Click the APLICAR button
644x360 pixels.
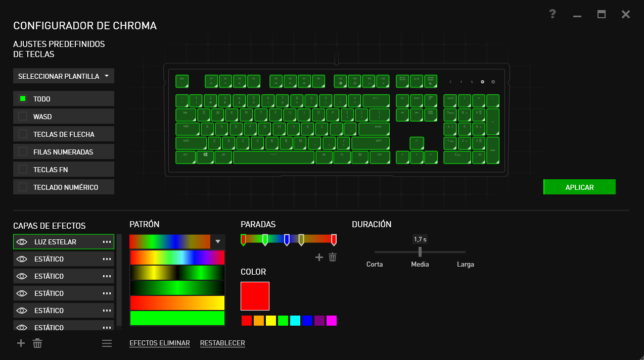579,187
